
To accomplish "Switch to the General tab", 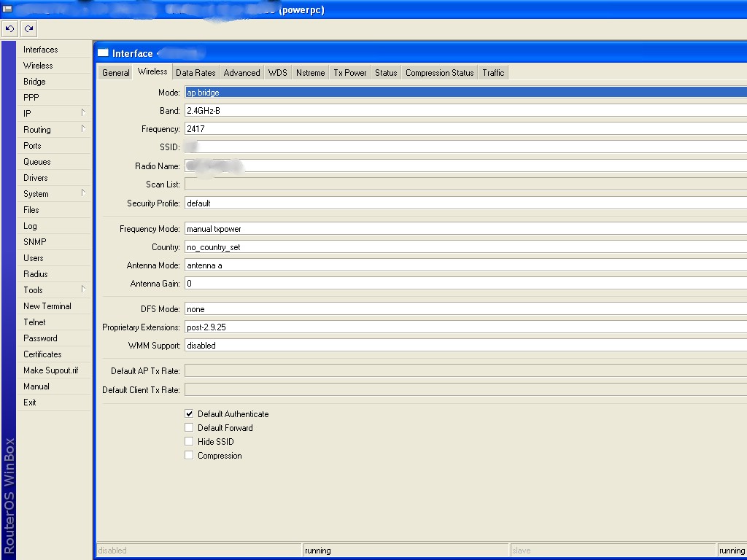I will 116,73.
